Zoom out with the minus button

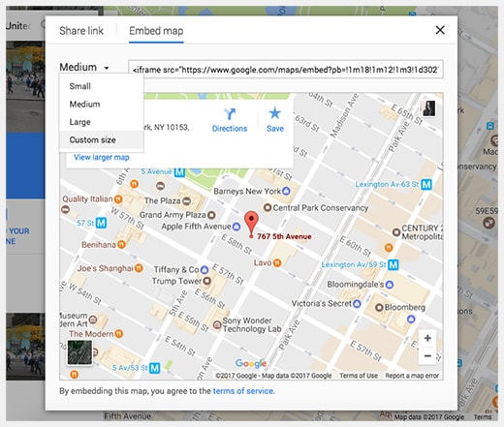(x=427, y=356)
